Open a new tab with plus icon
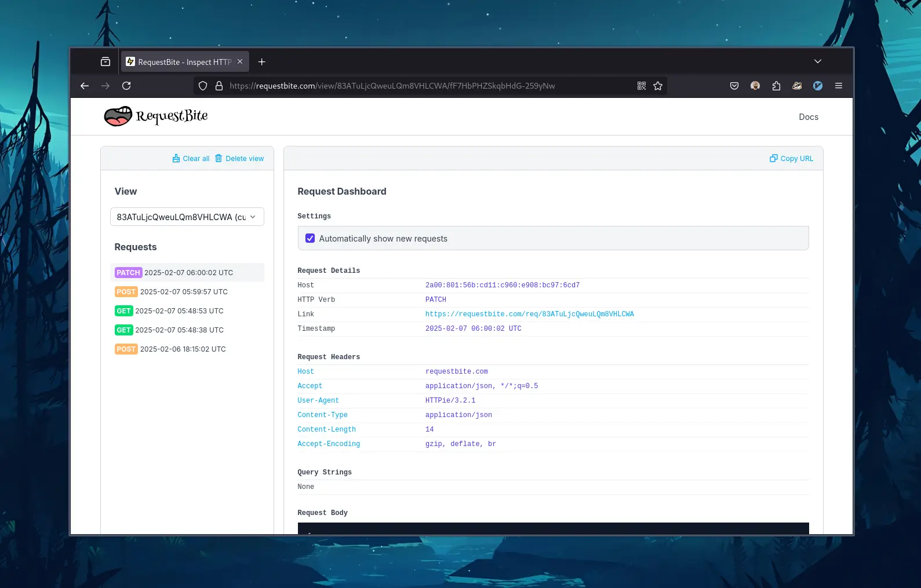This screenshot has width=921, height=588. (x=261, y=61)
